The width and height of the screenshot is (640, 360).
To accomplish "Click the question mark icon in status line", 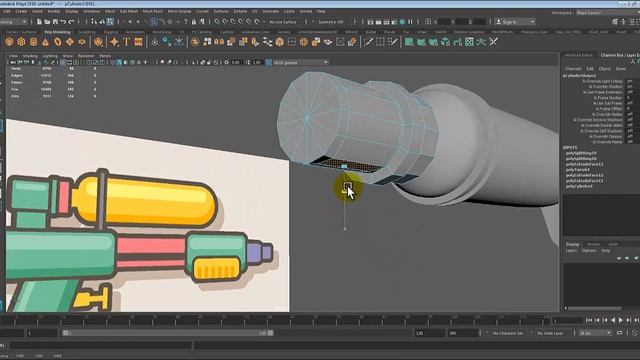I will (x=186, y=22).
